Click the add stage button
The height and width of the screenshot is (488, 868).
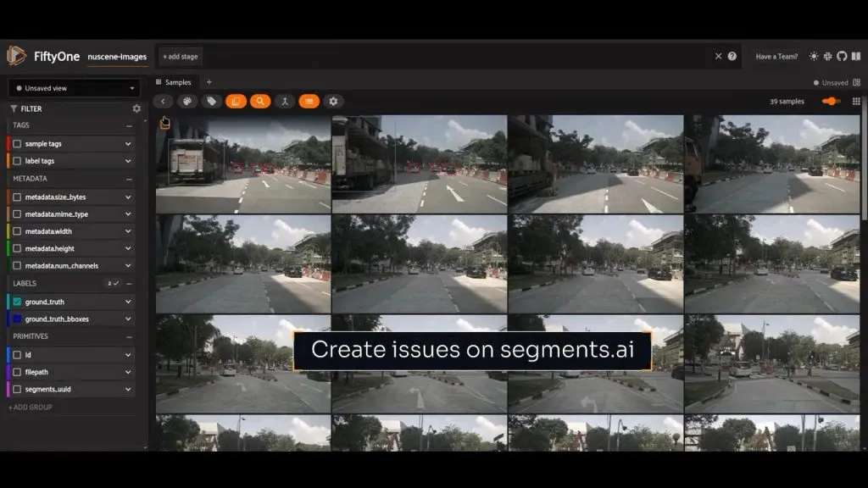click(181, 57)
